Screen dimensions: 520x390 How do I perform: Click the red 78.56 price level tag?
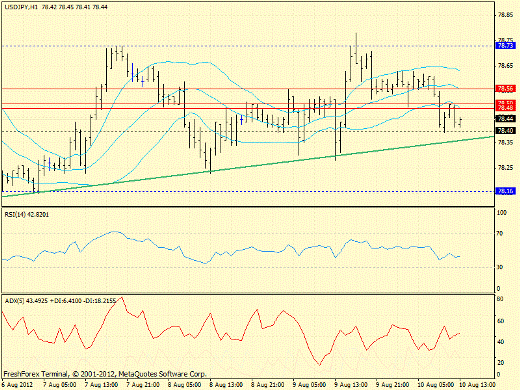coord(506,88)
